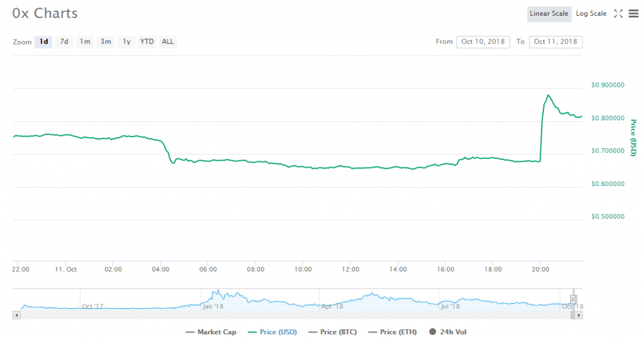
Task: Toggle Price (BTC) series in legend
Action: pos(333,332)
